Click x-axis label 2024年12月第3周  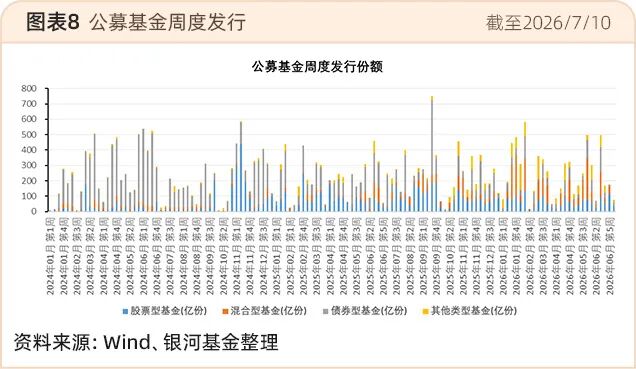263,256
